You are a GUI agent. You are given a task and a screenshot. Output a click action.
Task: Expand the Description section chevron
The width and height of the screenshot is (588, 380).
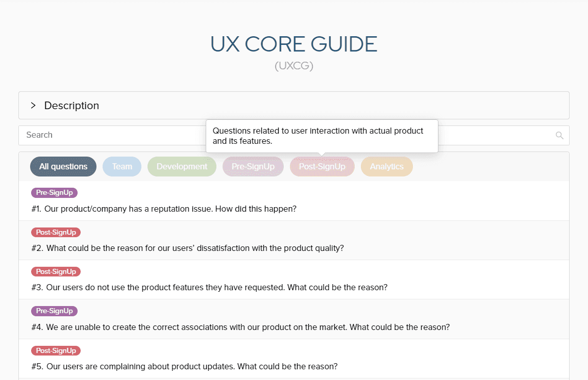click(x=33, y=105)
